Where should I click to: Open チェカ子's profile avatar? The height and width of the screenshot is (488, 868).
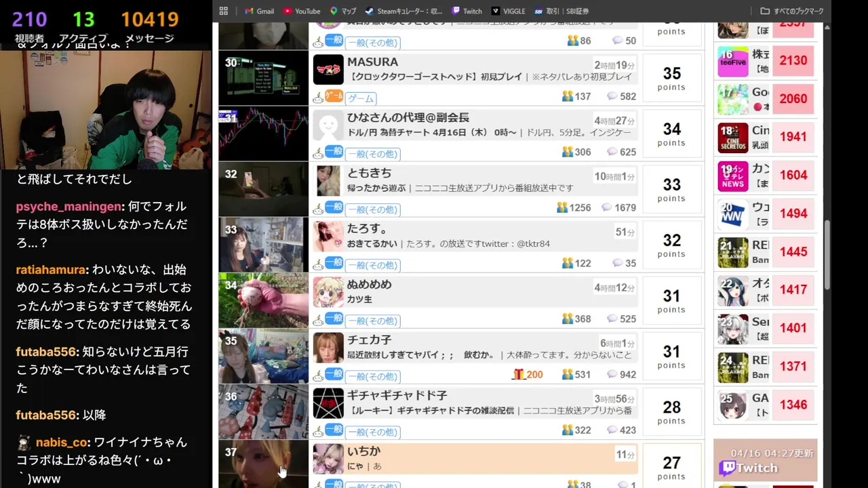[x=328, y=348]
